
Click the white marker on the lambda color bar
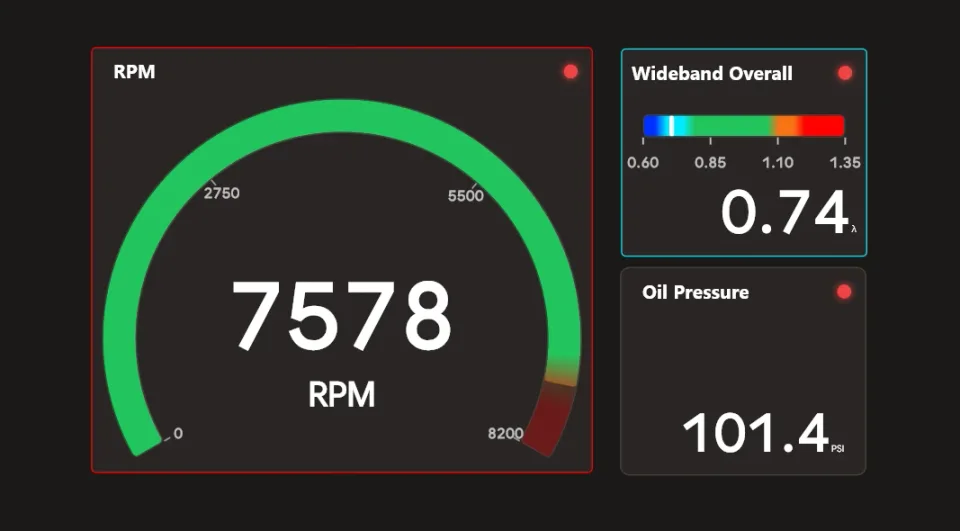(672, 126)
